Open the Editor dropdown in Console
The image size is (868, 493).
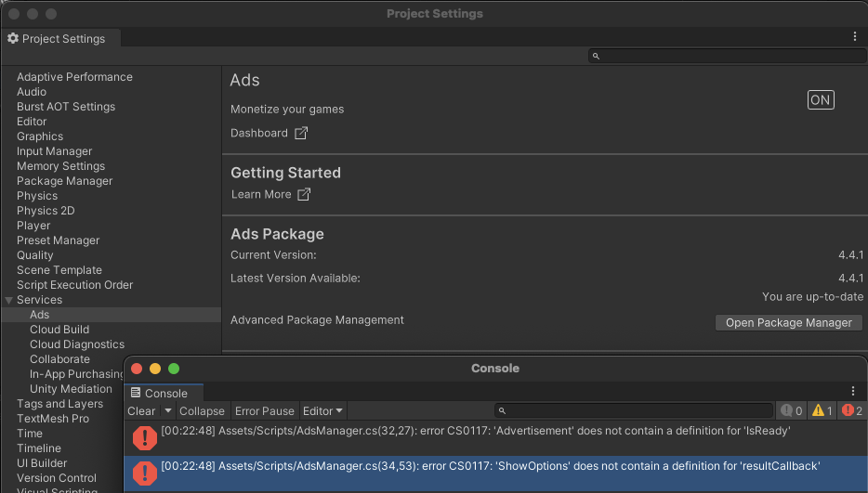point(322,411)
